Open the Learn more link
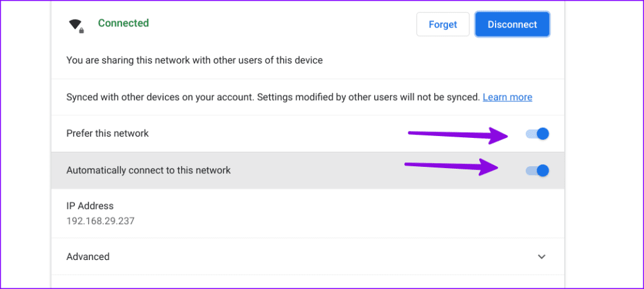The image size is (644, 289). coord(508,97)
